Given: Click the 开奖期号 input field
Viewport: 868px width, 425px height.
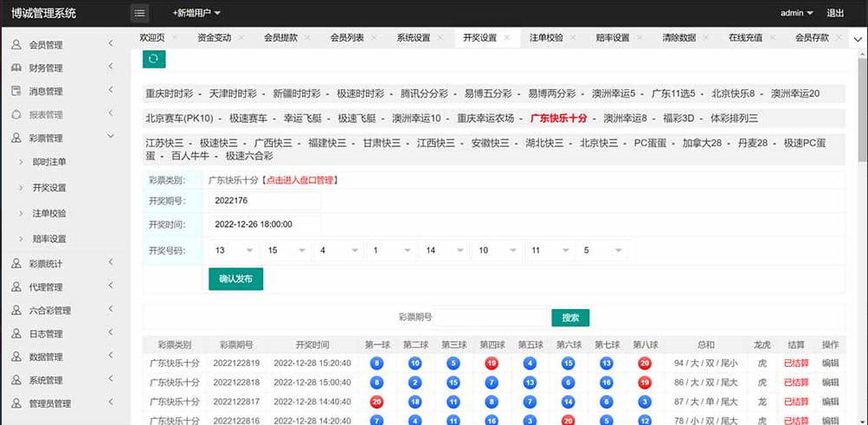Looking at the screenshot, I should [x=265, y=200].
